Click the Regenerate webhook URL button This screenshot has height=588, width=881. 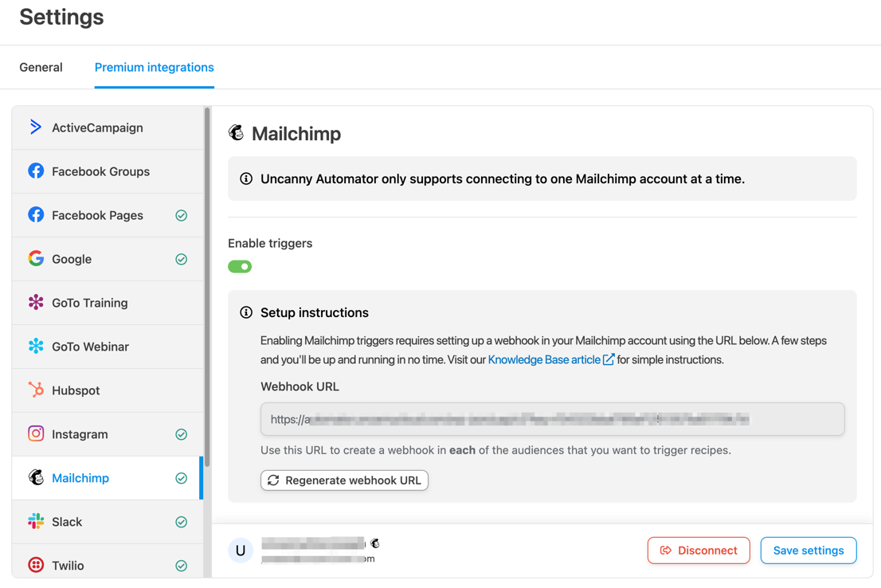(x=344, y=480)
